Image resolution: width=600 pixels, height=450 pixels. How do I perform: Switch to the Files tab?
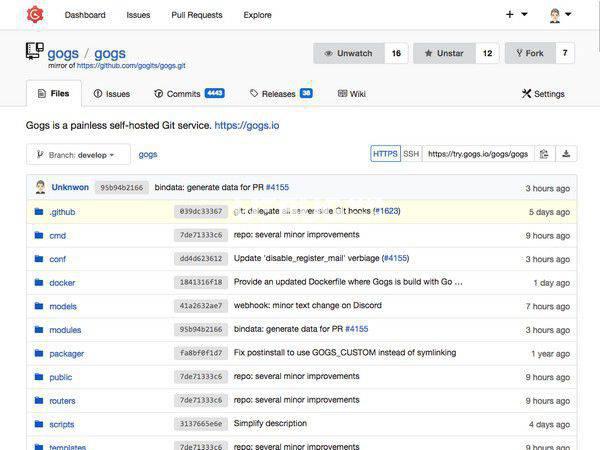pos(54,93)
